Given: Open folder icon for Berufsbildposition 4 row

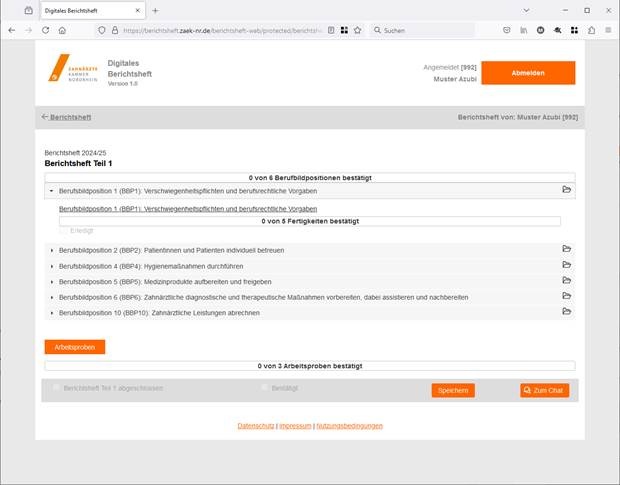Looking at the screenshot, I should (566, 265).
